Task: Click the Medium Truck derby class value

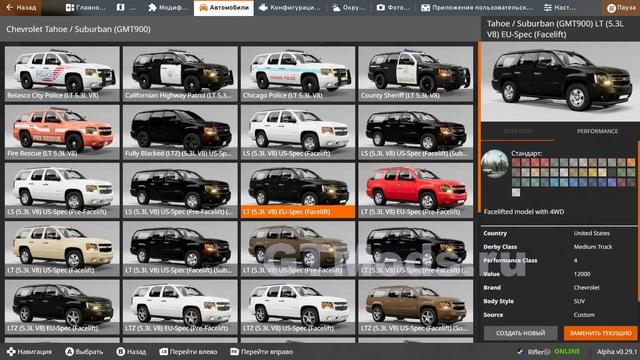Action: pos(593,247)
